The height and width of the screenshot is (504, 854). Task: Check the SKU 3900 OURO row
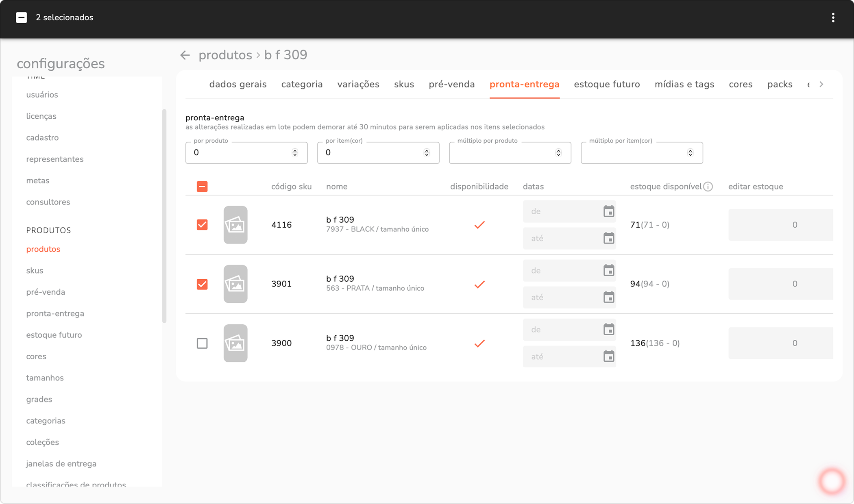click(202, 343)
